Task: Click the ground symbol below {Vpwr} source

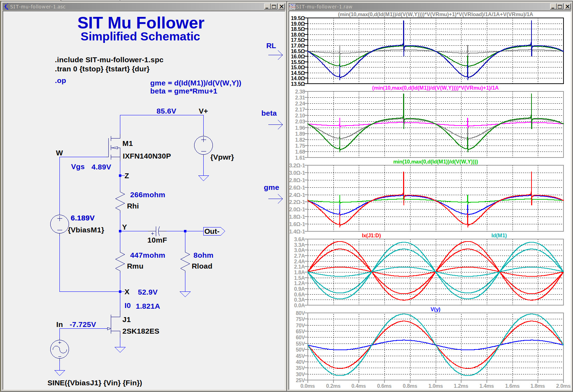Action: coord(203,178)
